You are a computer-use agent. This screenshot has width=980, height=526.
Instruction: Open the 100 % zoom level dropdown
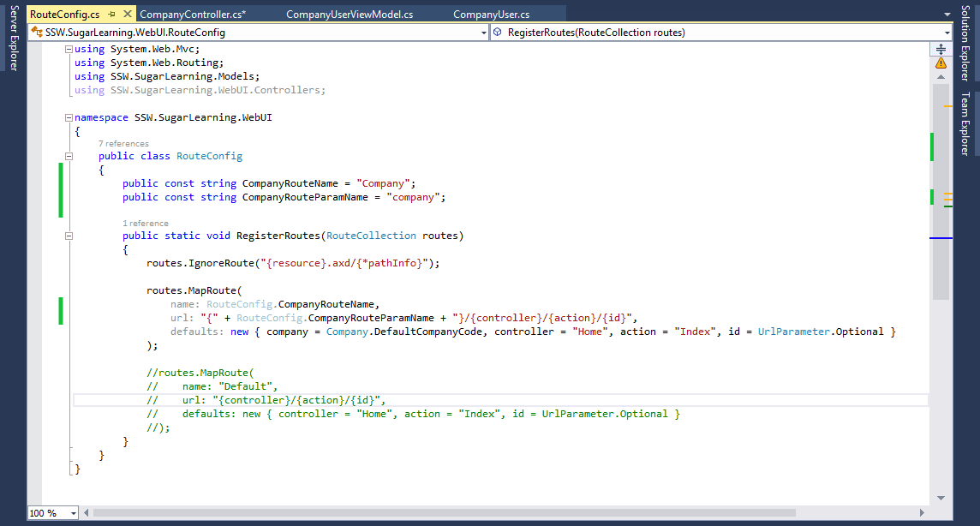click(73, 513)
